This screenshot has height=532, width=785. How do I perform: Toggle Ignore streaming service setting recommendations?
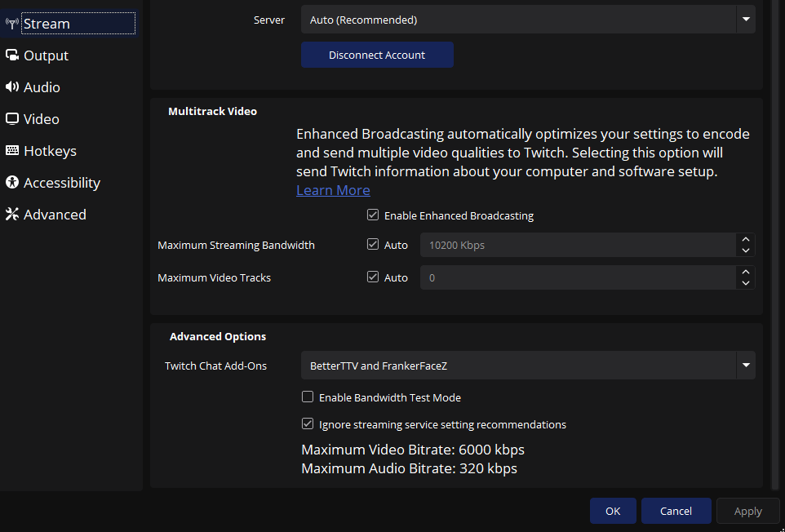pyautogui.click(x=308, y=424)
